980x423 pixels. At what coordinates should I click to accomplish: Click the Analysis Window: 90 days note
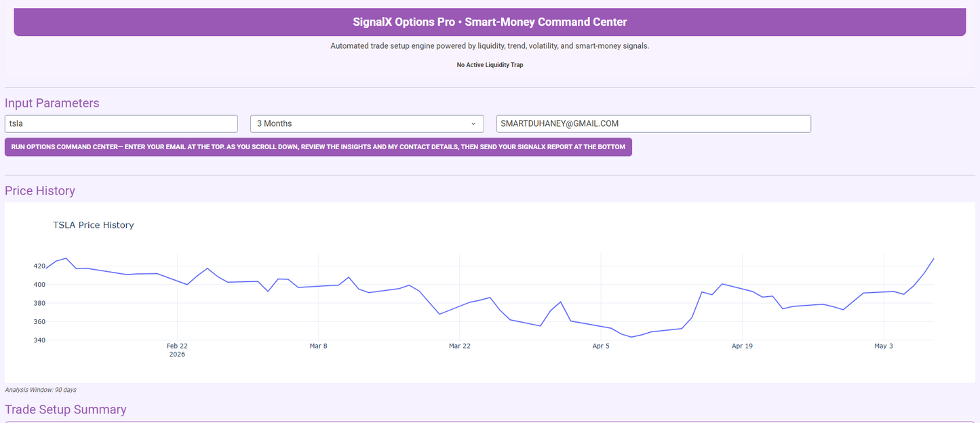[x=41, y=390]
